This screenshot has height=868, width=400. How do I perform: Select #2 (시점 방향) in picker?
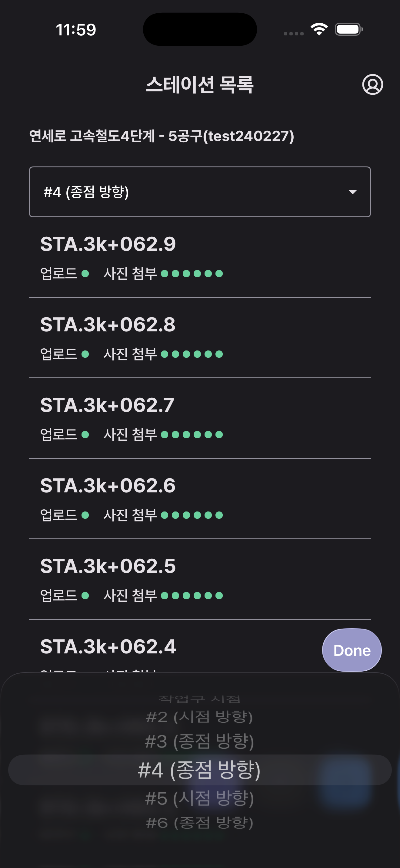(200, 717)
